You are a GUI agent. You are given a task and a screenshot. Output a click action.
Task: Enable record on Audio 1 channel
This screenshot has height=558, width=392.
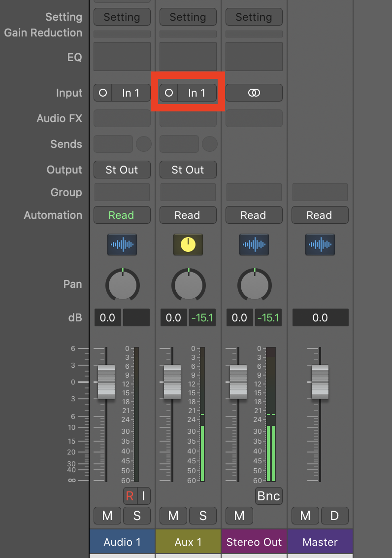coord(130,496)
